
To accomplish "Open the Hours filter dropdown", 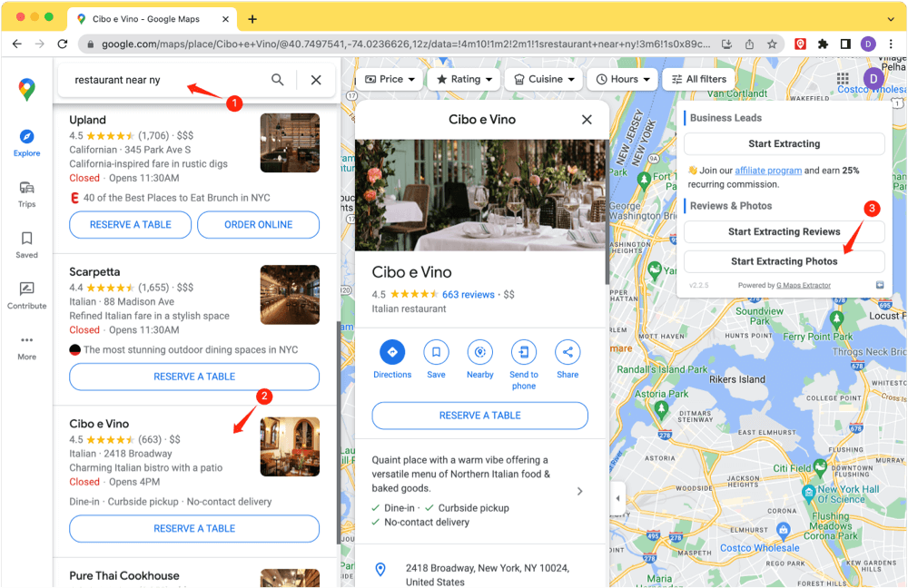I will point(623,79).
